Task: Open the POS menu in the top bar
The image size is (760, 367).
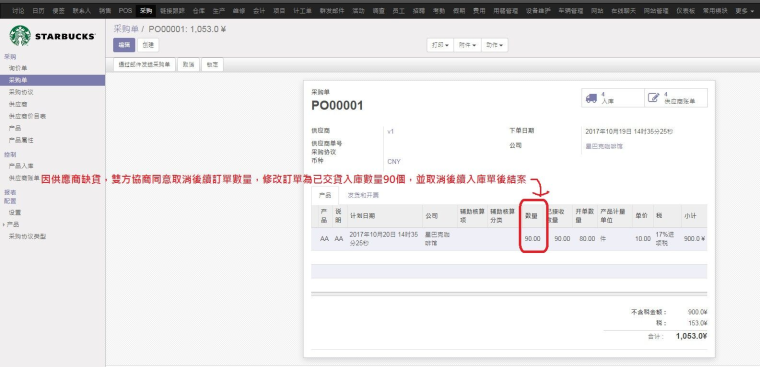Action: [x=125, y=11]
